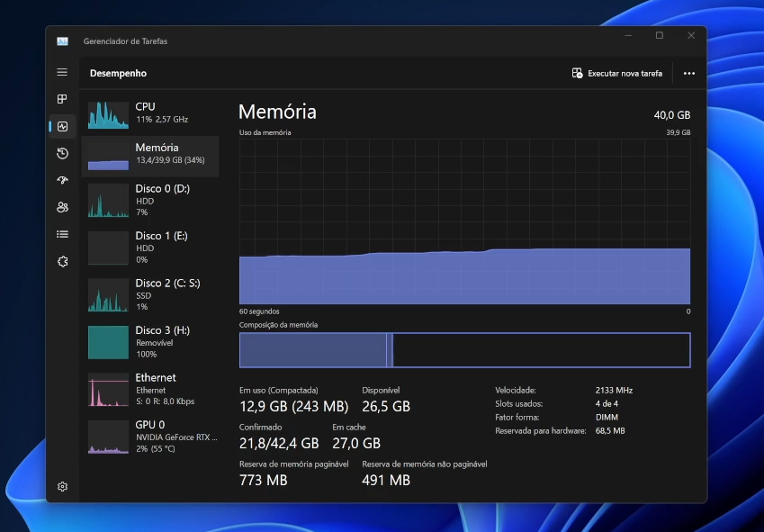This screenshot has width=764, height=532.
Task: Select the Memória performance item
Action: (x=150, y=155)
